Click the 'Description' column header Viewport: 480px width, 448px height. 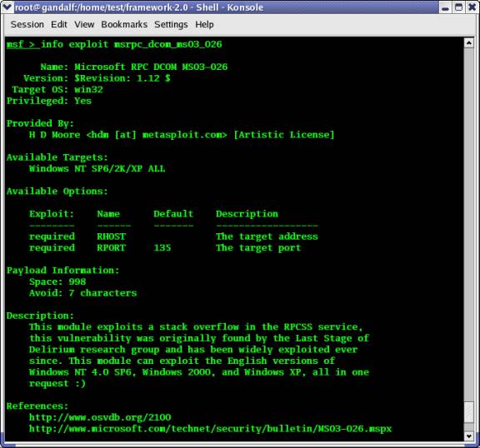point(247,214)
